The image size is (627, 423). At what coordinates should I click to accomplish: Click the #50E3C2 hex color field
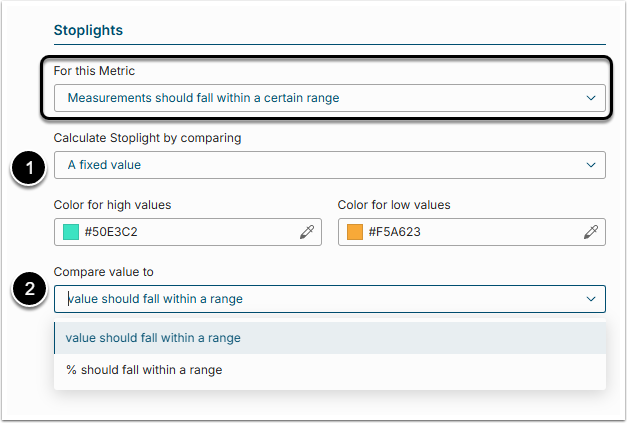coord(180,232)
